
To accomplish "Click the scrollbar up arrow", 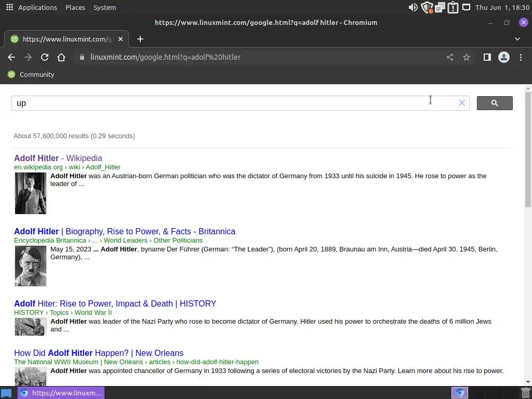I will coord(528,88).
